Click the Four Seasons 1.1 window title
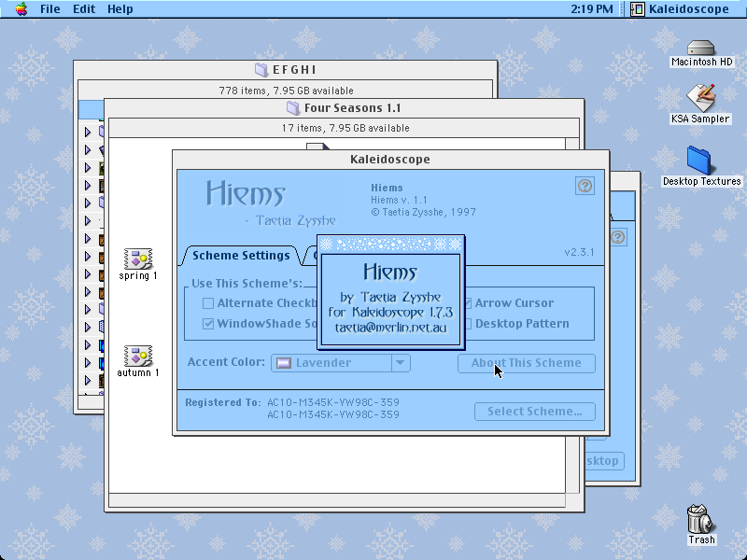 (x=353, y=108)
